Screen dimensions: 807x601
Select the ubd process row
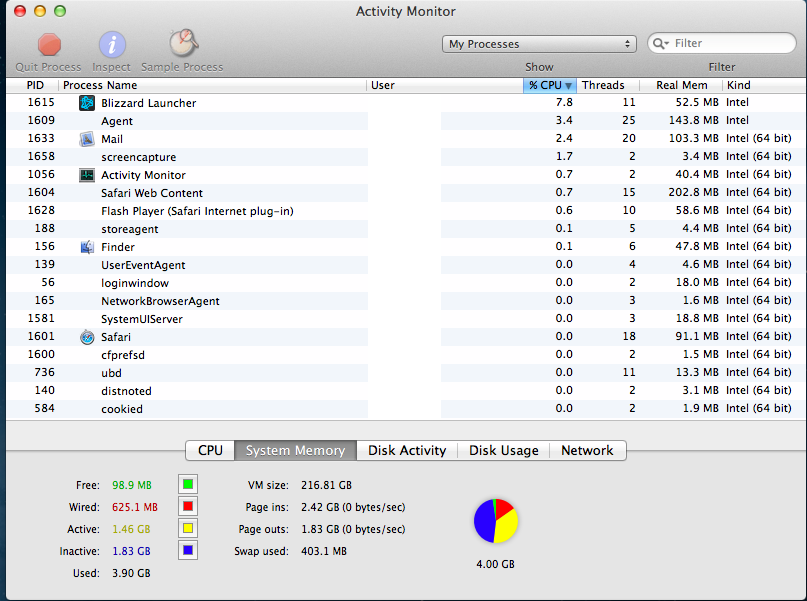point(406,373)
